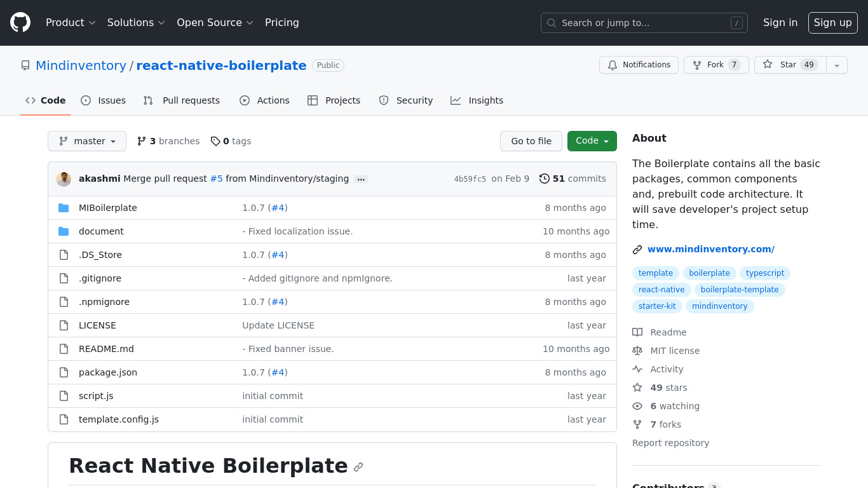Open the master branch dropdown
This screenshot has height=488, width=868.
click(87, 141)
